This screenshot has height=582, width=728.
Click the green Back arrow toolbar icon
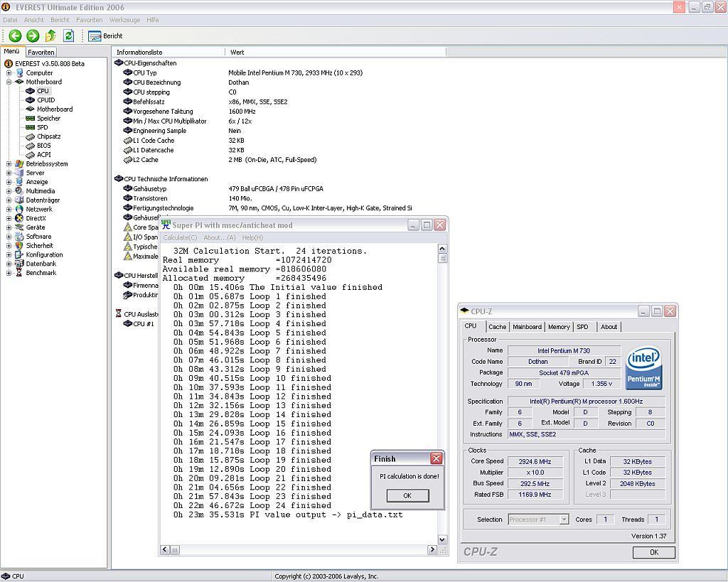tap(16, 36)
